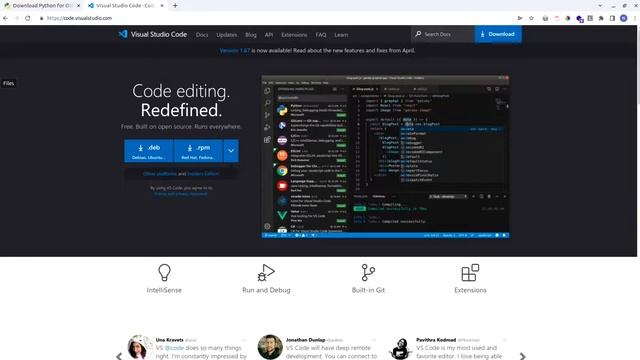The height and width of the screenshot is (360, 640).
Task: Open the Extensions feature label
Action: pyautogui.click(x=470, y=290)
